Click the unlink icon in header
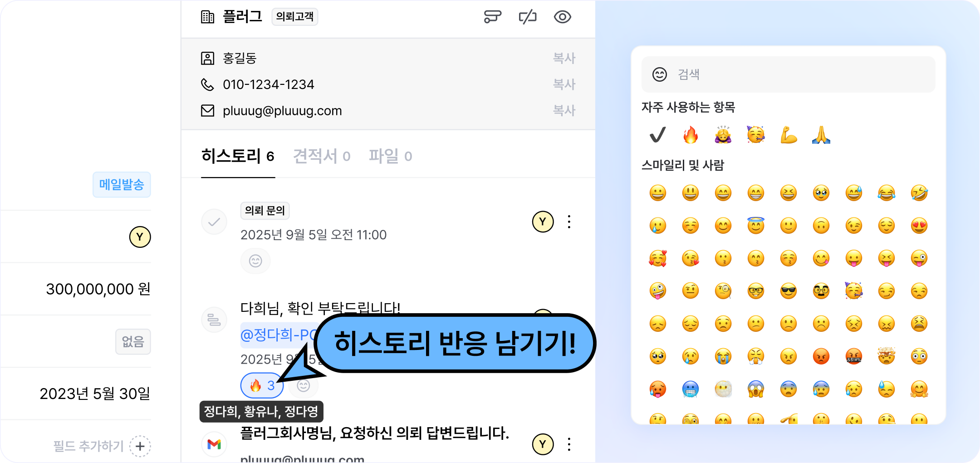 click(x=528, y=17)
